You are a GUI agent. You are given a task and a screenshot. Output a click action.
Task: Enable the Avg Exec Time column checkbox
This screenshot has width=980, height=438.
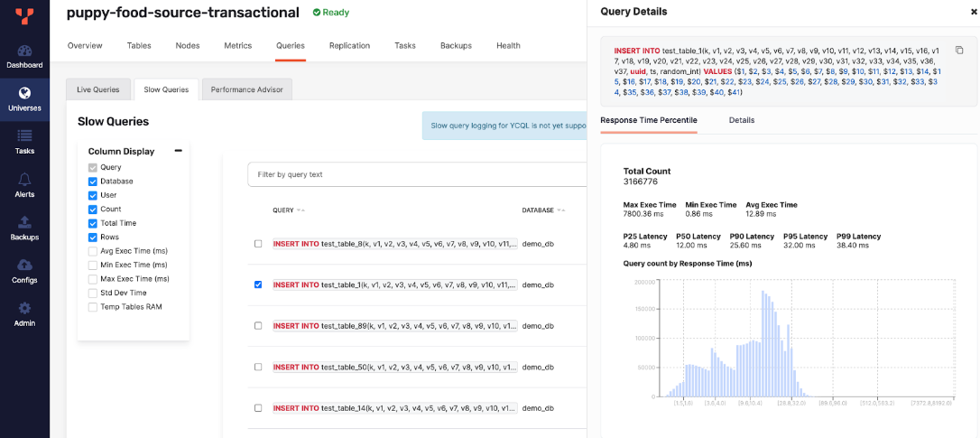[92, 251]
